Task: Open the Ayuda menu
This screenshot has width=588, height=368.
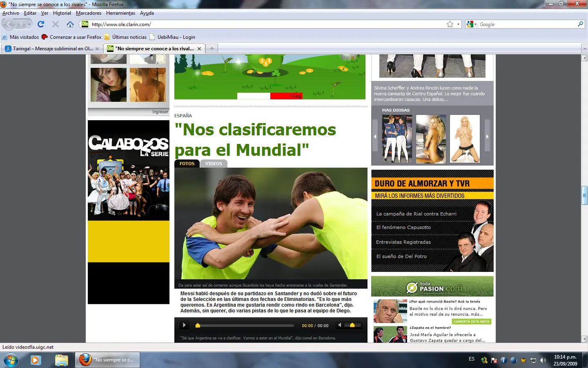Action: (x=147, y=13)
